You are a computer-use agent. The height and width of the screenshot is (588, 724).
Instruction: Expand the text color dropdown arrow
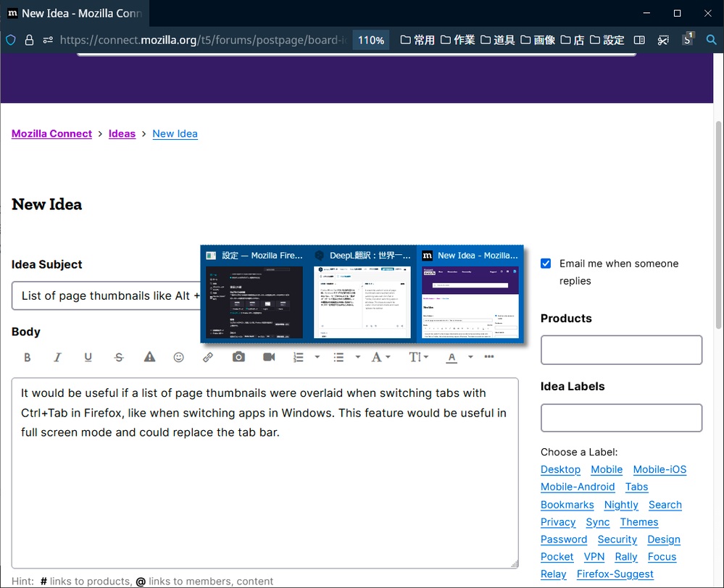470,357
